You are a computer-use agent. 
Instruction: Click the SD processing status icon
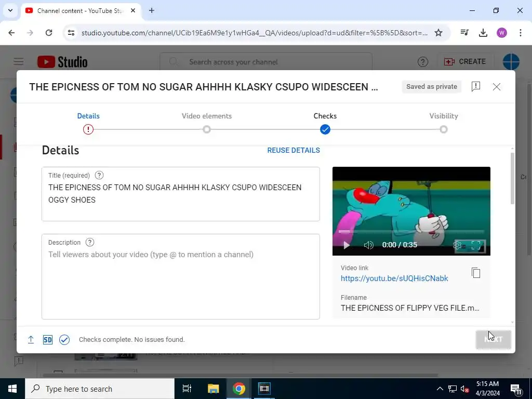click(x=47, y=340)
